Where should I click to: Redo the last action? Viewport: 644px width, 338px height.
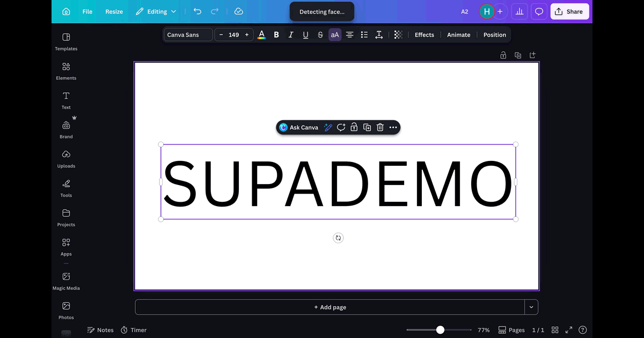(x=215, y=11)
